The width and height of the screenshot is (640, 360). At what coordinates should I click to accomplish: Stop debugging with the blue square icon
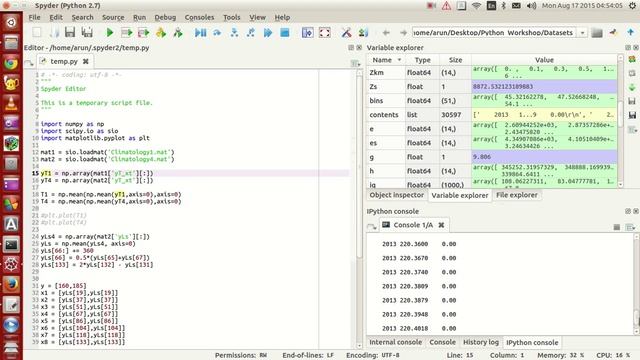[284, 32]
